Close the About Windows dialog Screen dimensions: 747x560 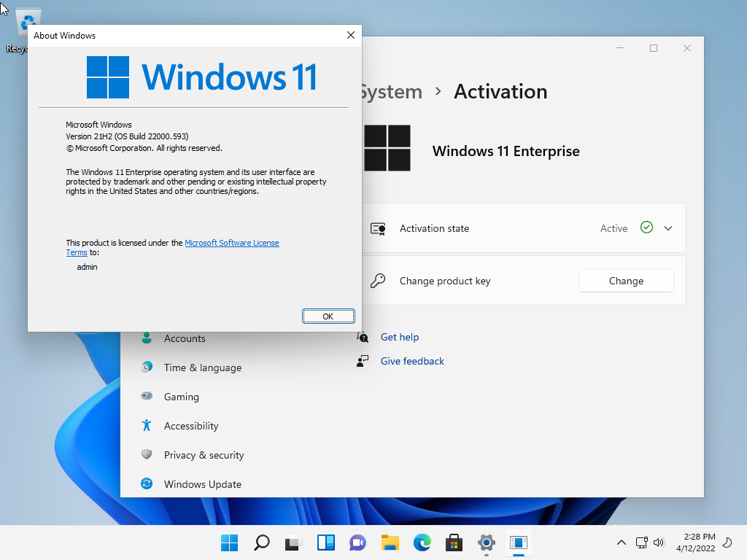pos(351,35)
